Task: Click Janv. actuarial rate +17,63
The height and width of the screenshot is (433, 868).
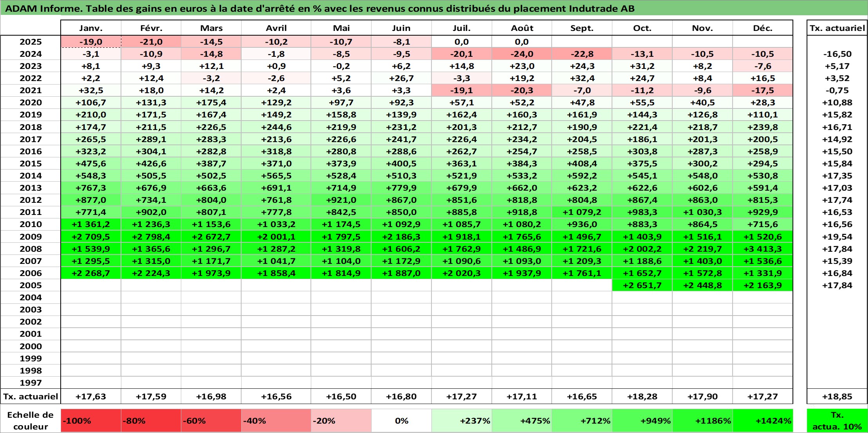Action: pos(91,397)
